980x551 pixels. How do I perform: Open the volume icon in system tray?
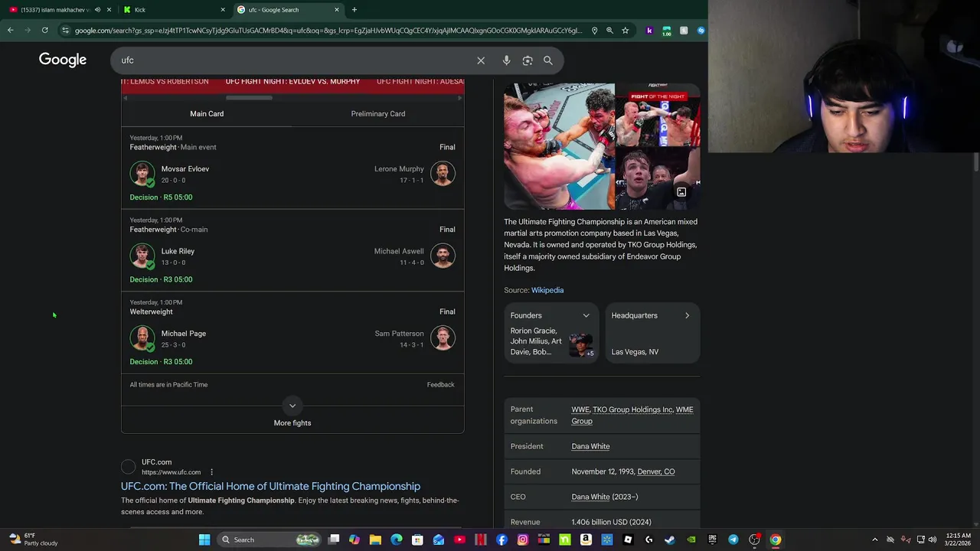[x=933, y=540]
